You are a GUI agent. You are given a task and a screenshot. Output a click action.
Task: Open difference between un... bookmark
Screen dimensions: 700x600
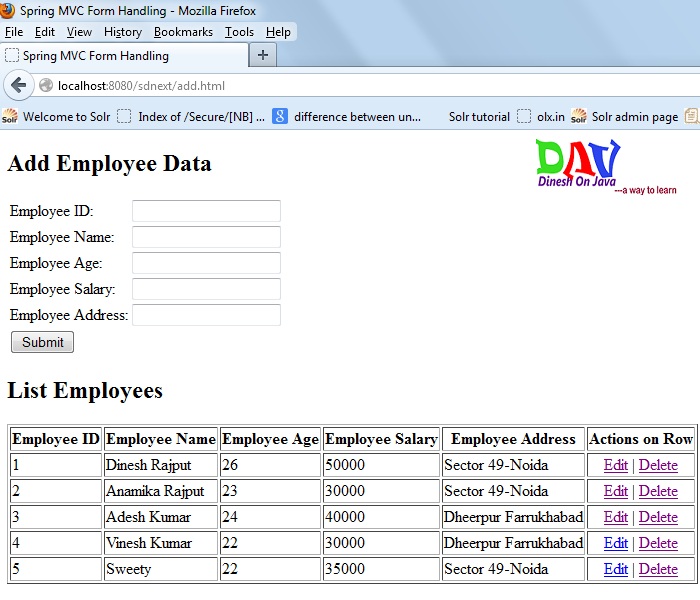click(347, 117)
